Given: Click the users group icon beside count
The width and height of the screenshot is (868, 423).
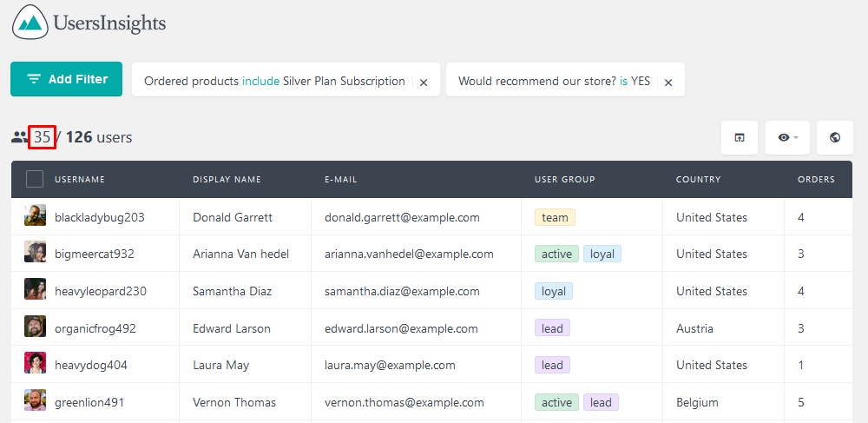Looking at the screenshot, I should [x=19, y=137].
